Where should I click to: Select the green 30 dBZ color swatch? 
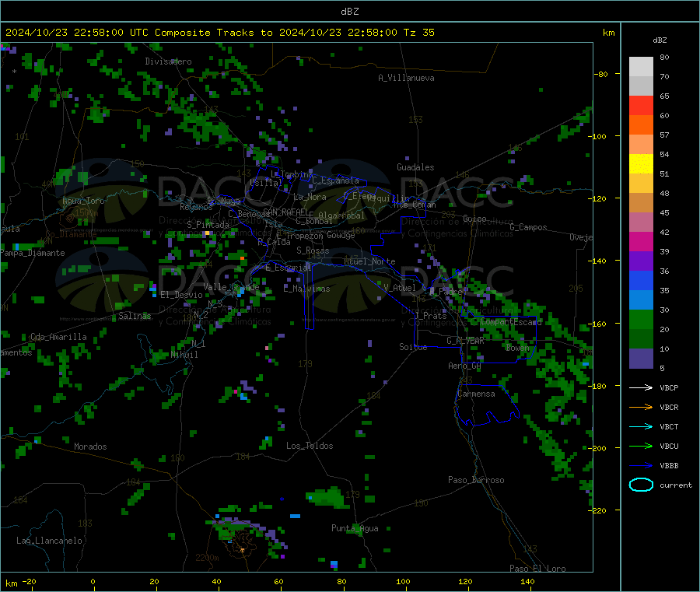click(641, 319)
